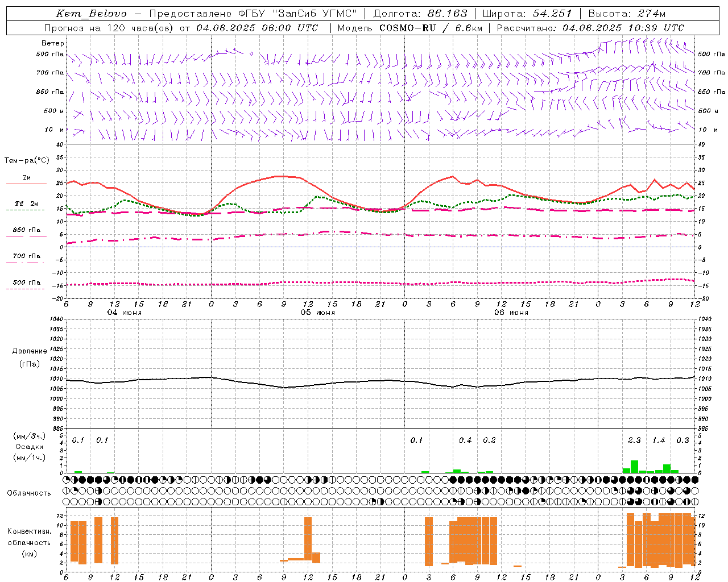The image size is (728, 582).
Task: Click the Осадки precipitation label
Action: 30,447
